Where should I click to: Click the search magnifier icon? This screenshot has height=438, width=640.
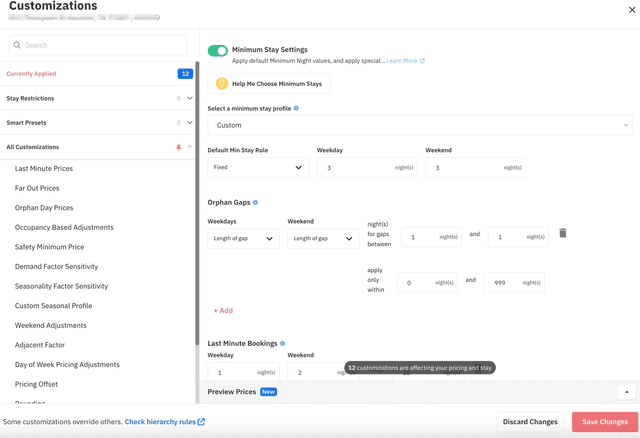pos(17,45)
